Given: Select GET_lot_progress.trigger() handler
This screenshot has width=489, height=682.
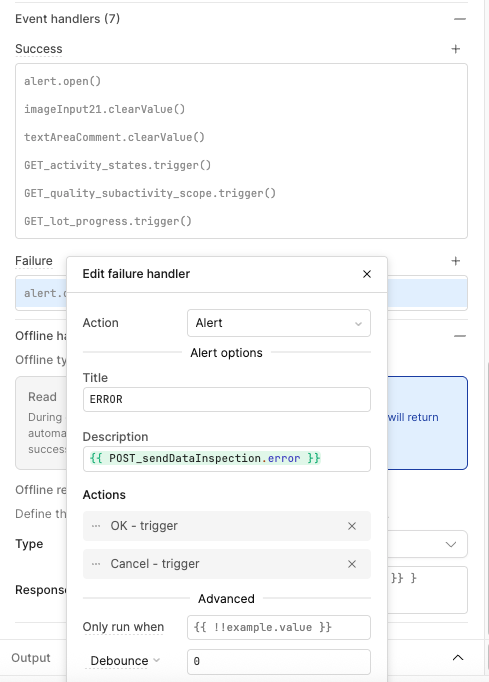Looking at the screenshot, I should coord(241,221).
